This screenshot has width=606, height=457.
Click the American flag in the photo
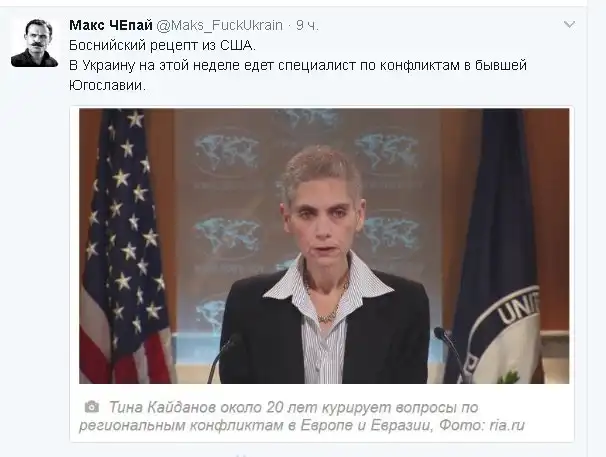click(124, 246)
